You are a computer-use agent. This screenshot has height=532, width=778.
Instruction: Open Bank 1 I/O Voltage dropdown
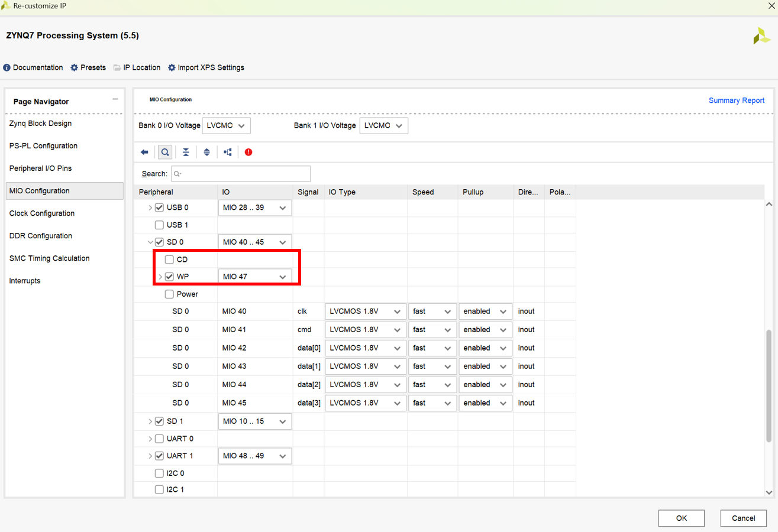[384, 125]
